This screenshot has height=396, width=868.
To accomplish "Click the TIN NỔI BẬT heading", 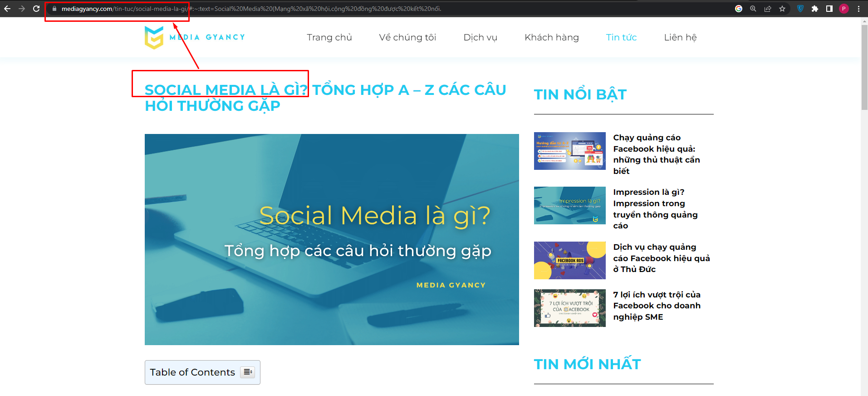I will [580, 94].
